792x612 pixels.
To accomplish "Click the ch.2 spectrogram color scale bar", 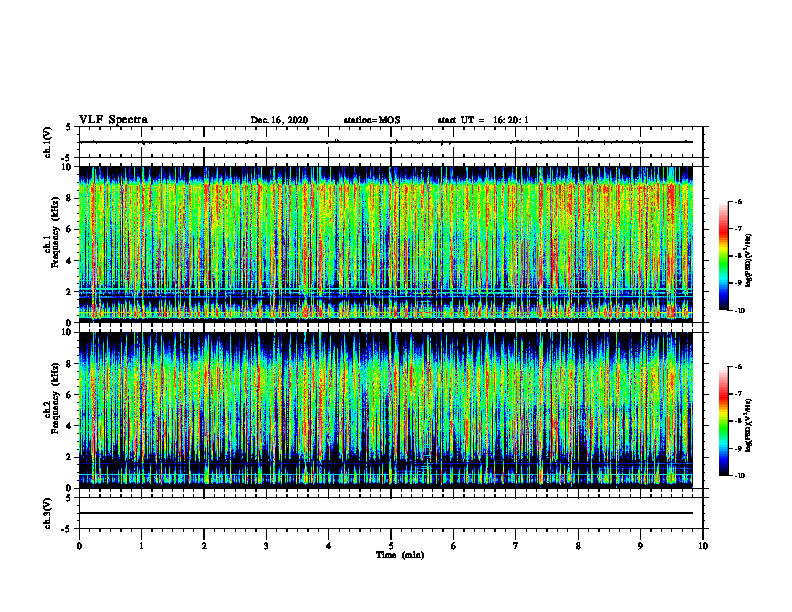I will pyautogui.click(x=723, y=421).
